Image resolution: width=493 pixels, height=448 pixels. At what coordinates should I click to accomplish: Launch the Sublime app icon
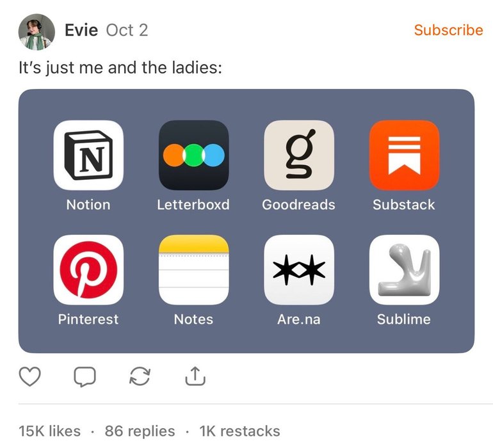(405, 269)
